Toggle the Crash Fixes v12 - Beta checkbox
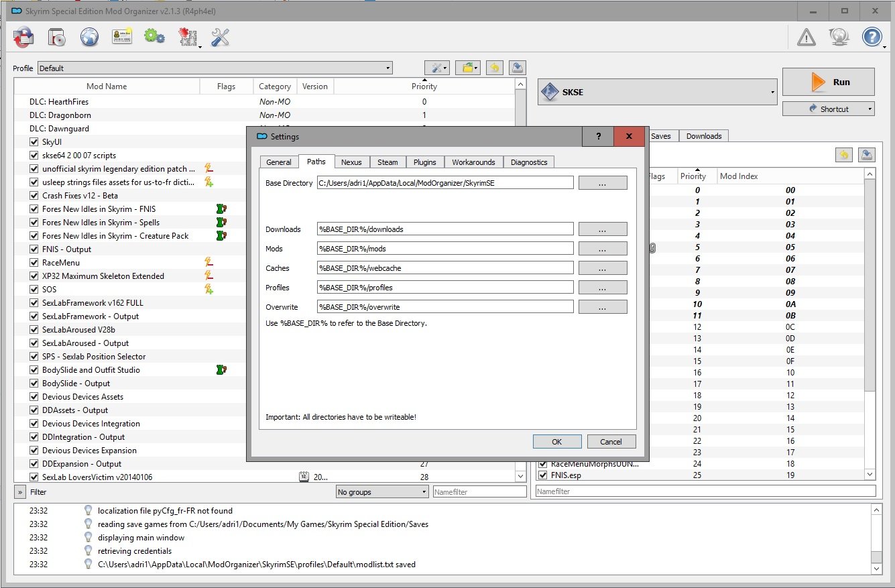 [34, 196]
